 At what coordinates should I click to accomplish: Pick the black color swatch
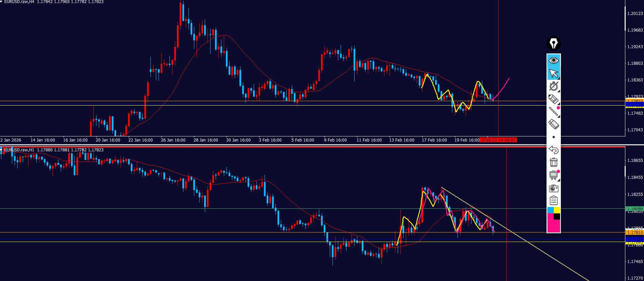coord(557,217)
